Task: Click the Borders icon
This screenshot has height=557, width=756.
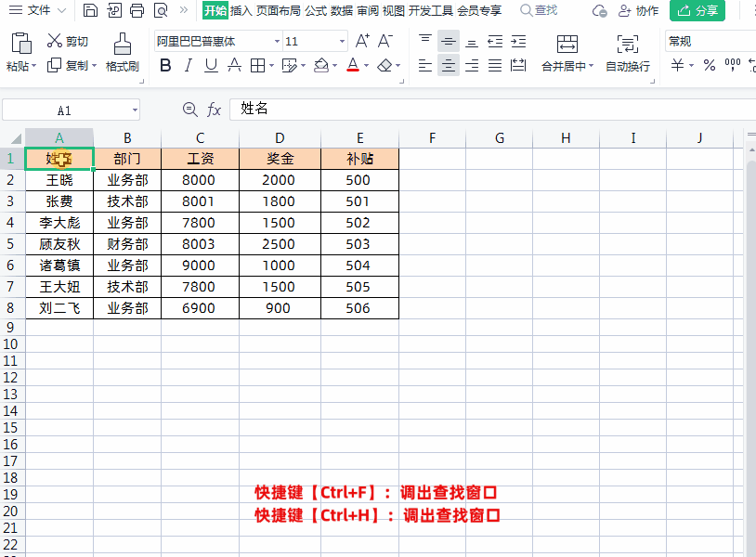Action: (x=258, y=65)
